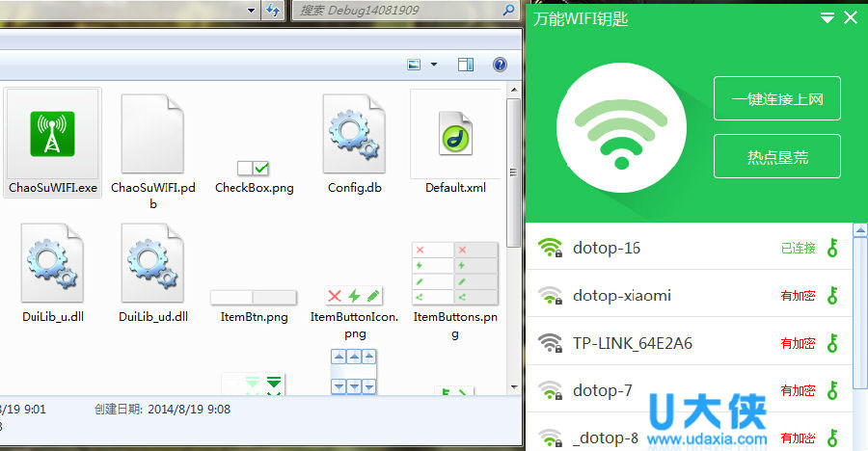Image resolution: width=868 pixels, height=451 pixels.
Task: Select the DuiLib_u.dll file icon
Action: tap(52, 263)
